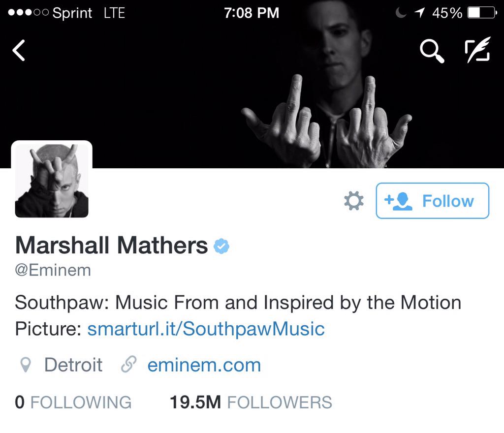Tap the Marshall Mathers name
The image size is (504, 433).
pyautogui.click(x=111, y=246)
